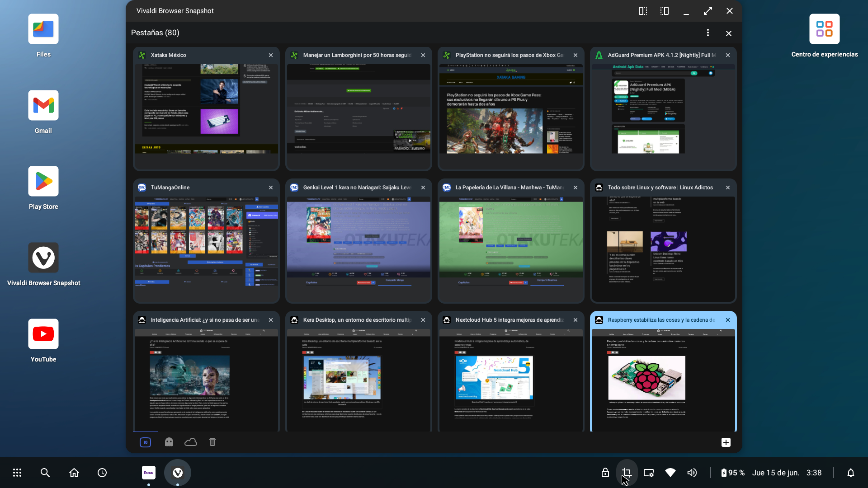Open taskbar search magnifier
Viewport: 868px width, 488px height.
tap(45, 473)
